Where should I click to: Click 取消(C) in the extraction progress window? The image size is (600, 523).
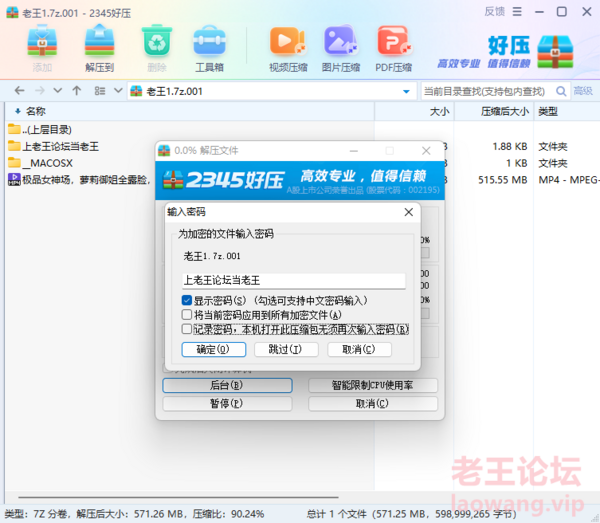tap(373, 404)
